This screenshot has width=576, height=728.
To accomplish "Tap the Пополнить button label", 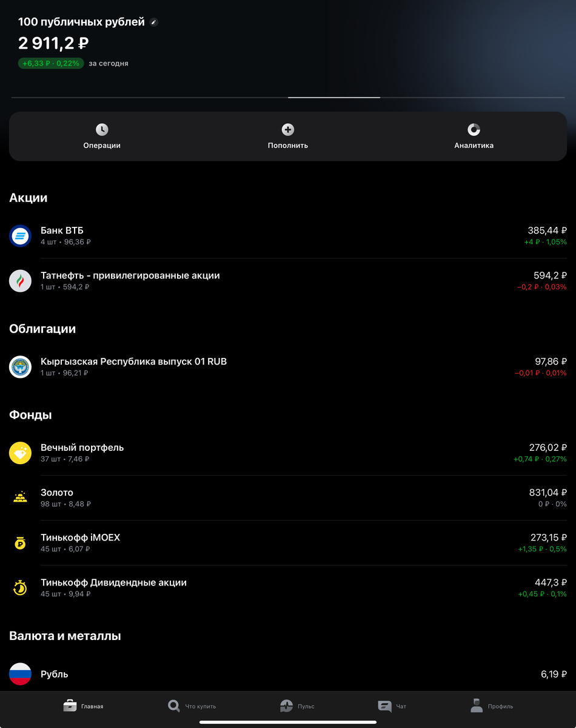I will coord(288,146).
